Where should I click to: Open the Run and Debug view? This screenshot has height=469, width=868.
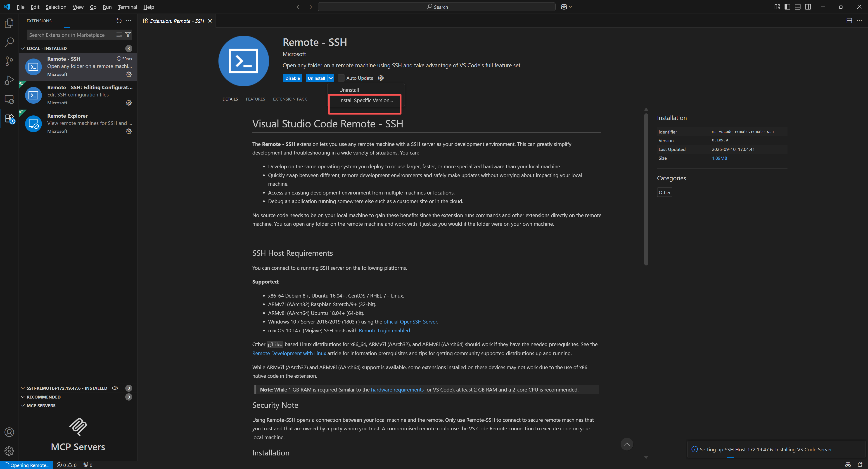[x=9, y=80]
